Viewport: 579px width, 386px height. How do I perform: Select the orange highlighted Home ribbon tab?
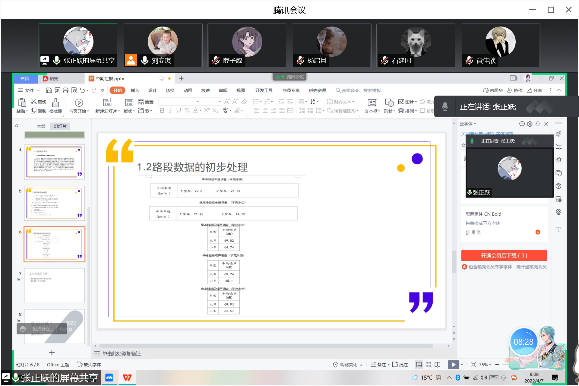117,90
